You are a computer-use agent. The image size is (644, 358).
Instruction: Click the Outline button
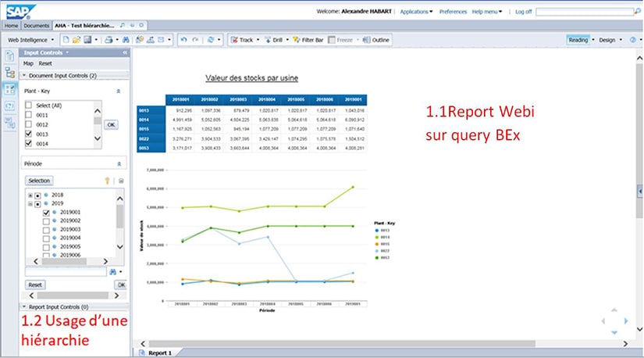click(375, 40)
